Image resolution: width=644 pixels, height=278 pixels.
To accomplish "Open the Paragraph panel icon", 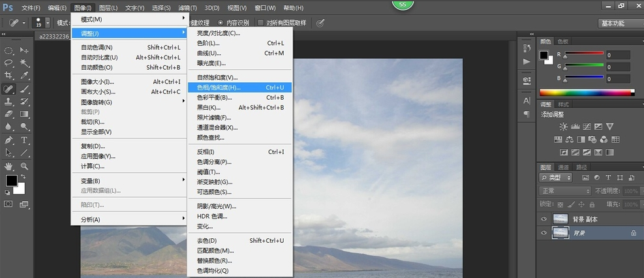I will click(527, 114).
